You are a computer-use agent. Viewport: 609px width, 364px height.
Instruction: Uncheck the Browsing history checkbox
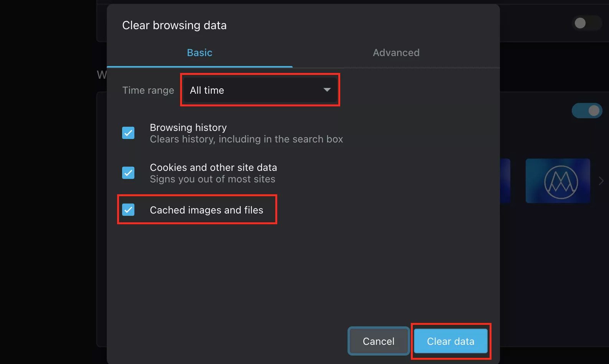pyautogui.click(x=128, y=133)
